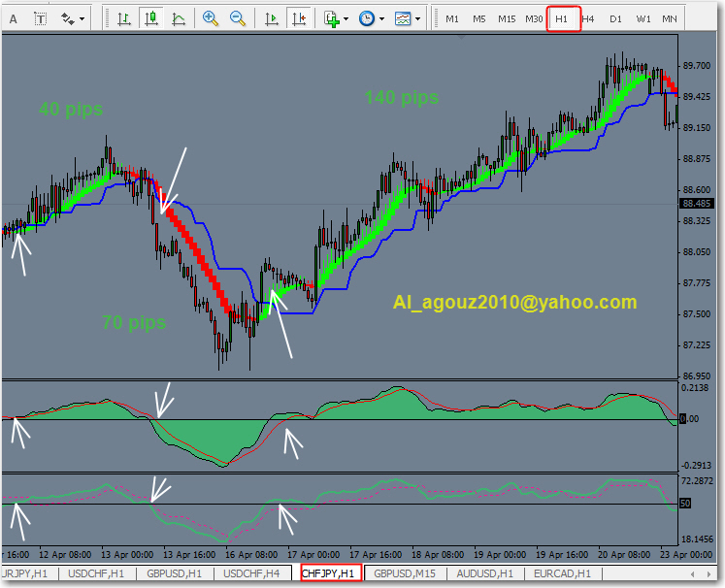Open the periodicity clock icon

click(x=367, y=19)
